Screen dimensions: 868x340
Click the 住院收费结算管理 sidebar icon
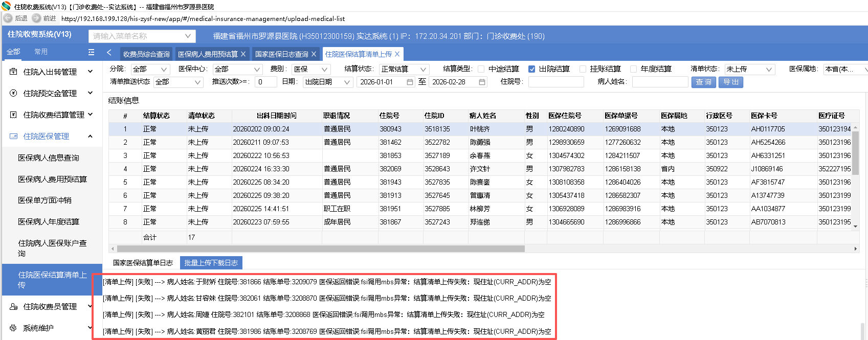click(x=13, y=115)
